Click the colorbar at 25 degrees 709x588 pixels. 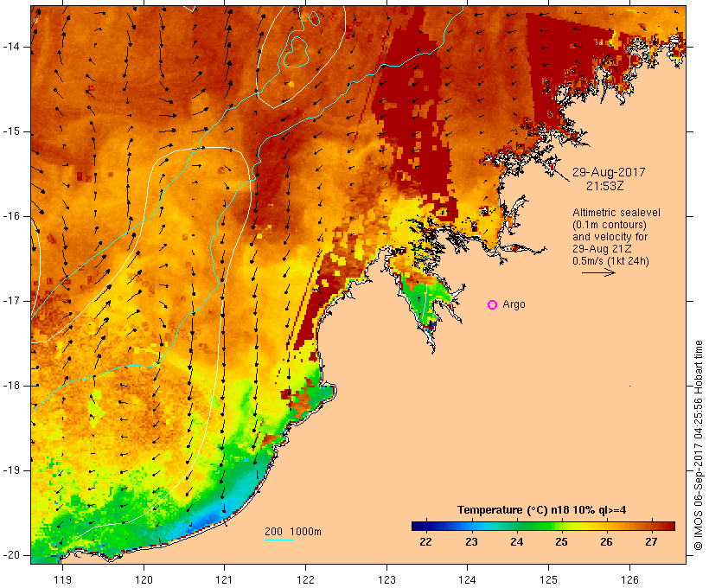click(x=561, y=526)
